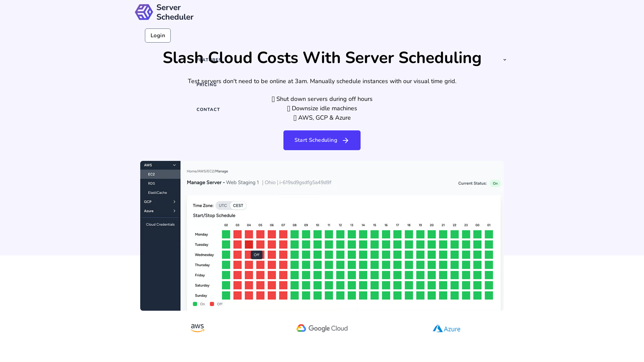644x362 pixels.
Task: Click the '14' hour column header
Action: click(x=363, y=225)
